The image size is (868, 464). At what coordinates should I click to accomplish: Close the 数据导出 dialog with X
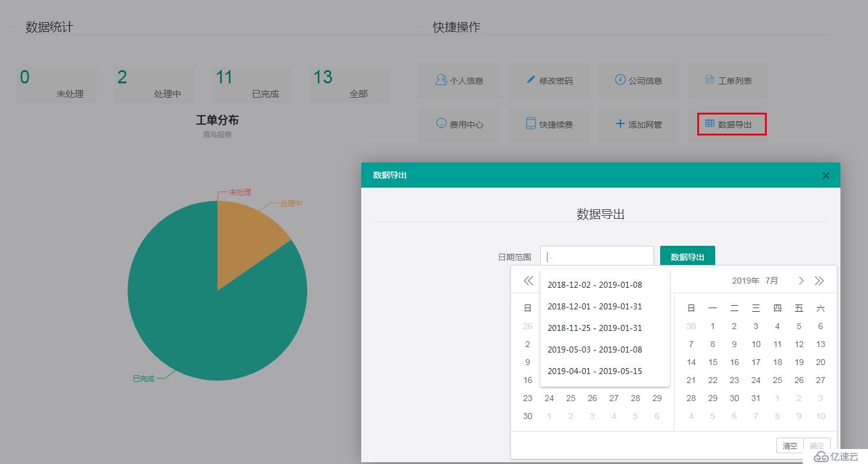(826, 176)
